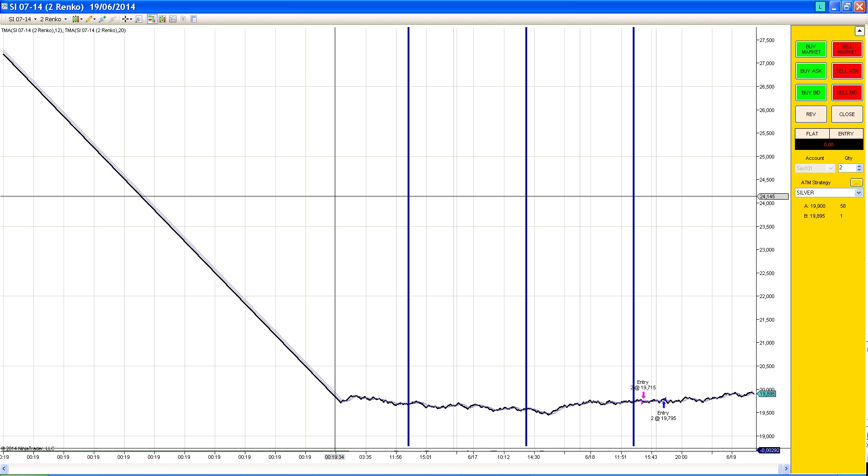This screenshot has width=868, height=476.
Task: Click the green L link button in title bar
Action: [820, 7]
